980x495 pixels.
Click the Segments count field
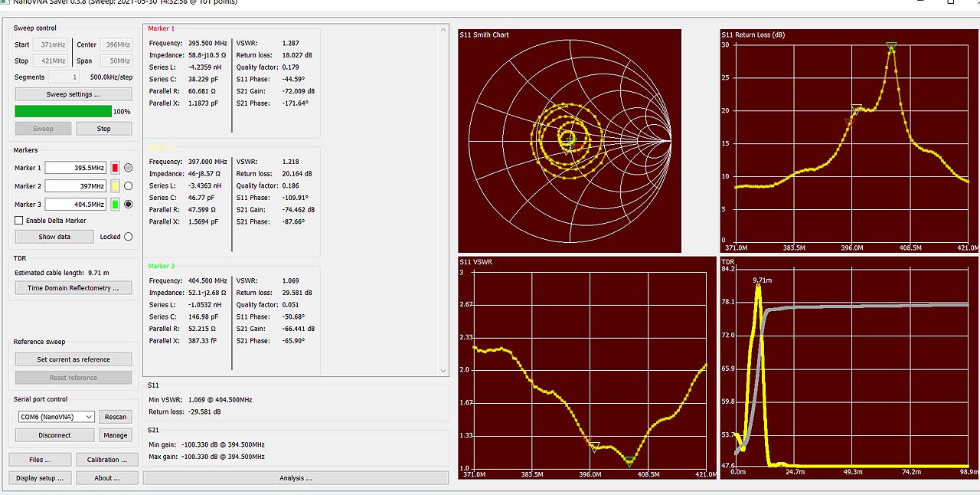[x=64, y=77]
